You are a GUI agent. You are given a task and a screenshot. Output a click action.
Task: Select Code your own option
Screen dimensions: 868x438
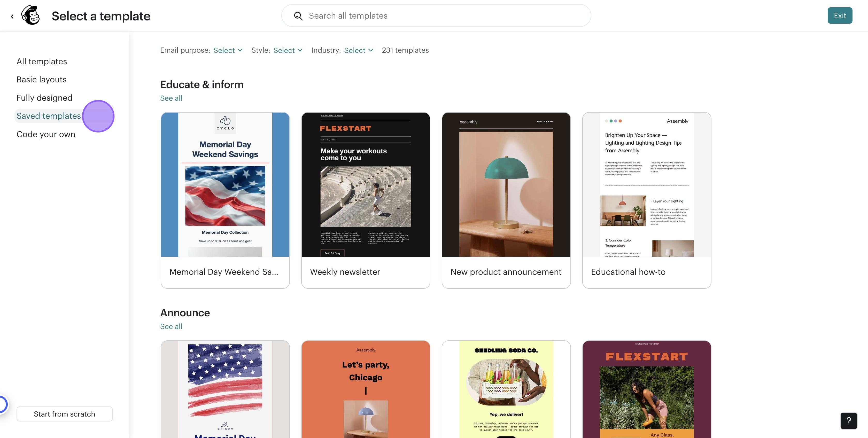click(46, 134)
